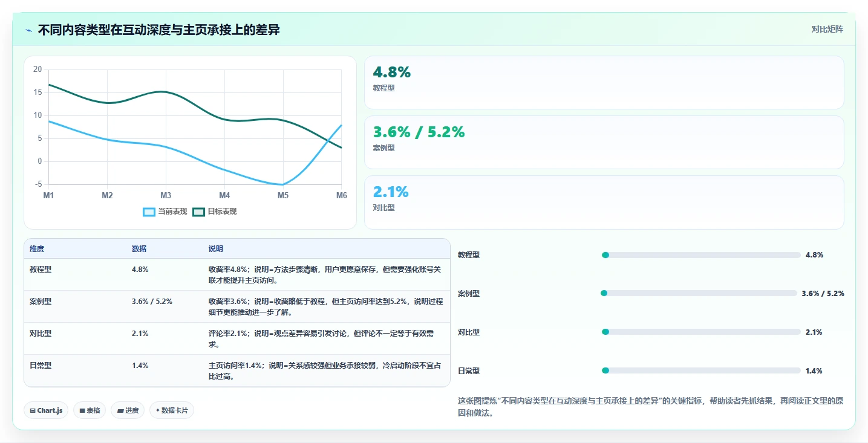The width and height of the screenshot is (868, 443).
Task: Toggle the 目标表现 legend swatch
Action: click(198, 212)
